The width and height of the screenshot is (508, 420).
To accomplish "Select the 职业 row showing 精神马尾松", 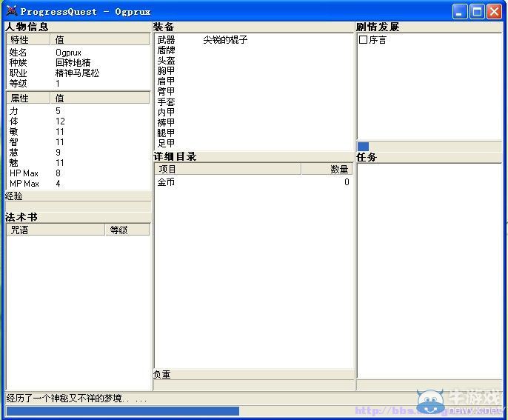I will click(x=78, y=73).
